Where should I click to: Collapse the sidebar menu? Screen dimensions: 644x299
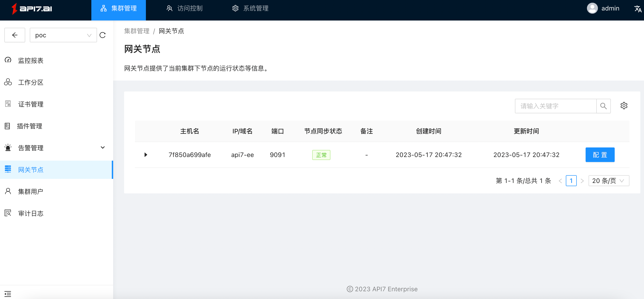(8, 294)
